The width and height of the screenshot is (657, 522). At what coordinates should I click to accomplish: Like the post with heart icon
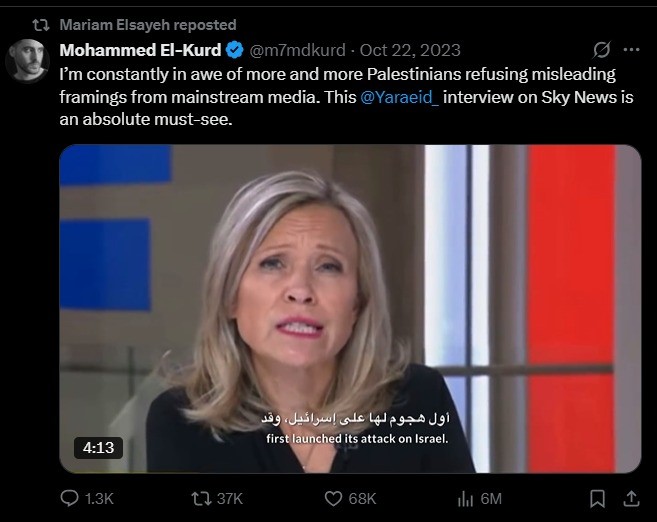(333, 499)
